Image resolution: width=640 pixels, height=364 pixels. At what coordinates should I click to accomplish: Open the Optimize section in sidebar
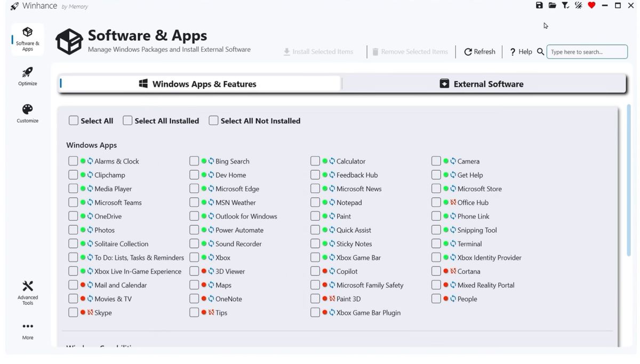point(28,76)
